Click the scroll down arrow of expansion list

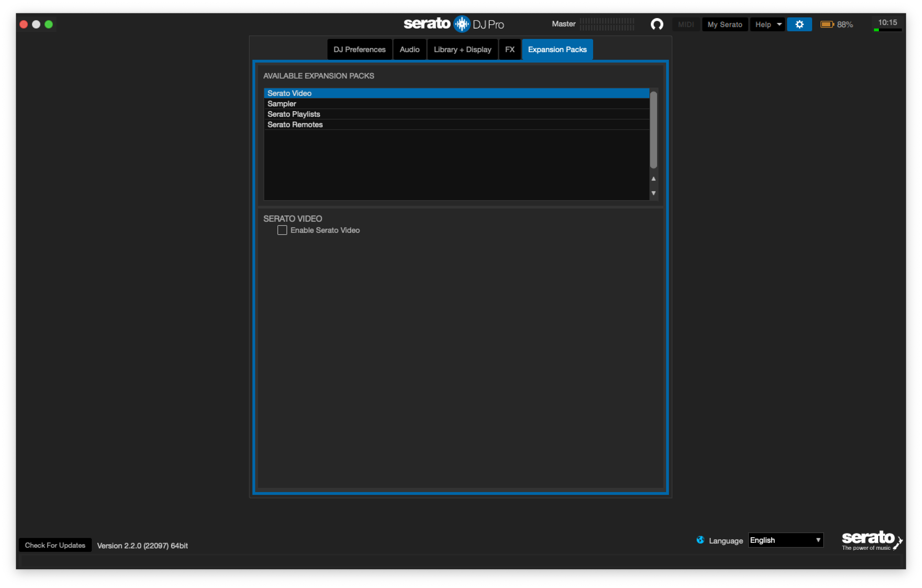click(653, 193)
